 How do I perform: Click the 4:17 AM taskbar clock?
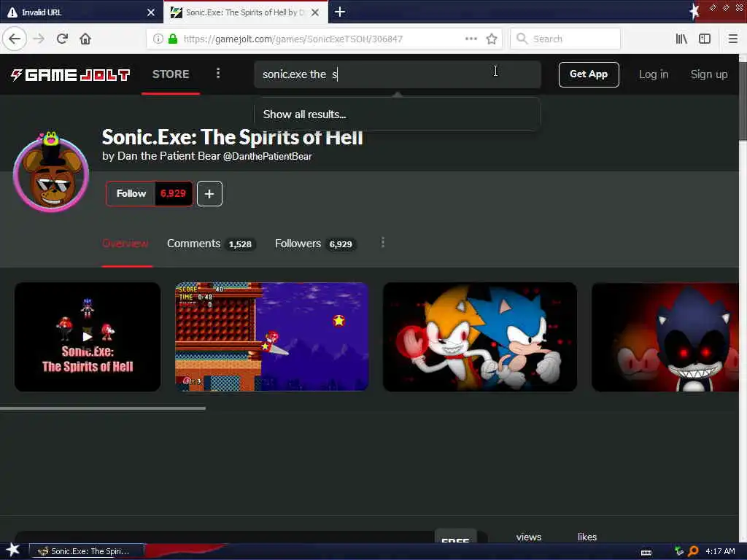[720, 551]
